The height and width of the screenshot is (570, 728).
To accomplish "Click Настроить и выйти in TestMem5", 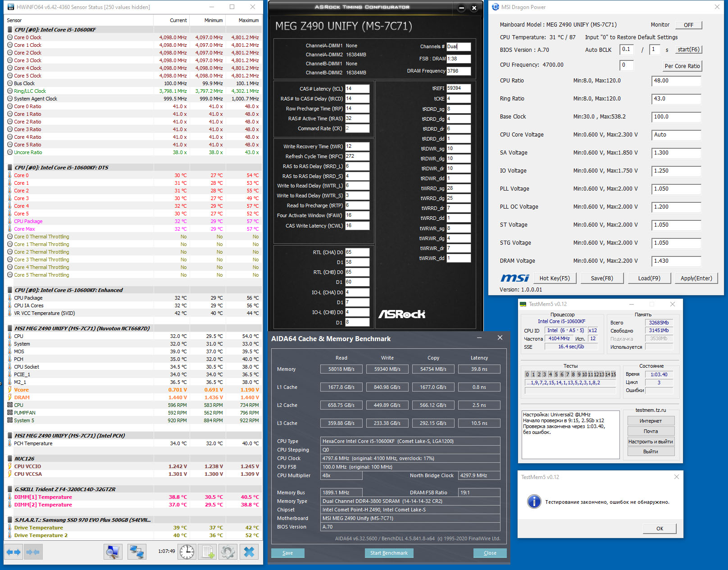I will (x=651, y=442).
